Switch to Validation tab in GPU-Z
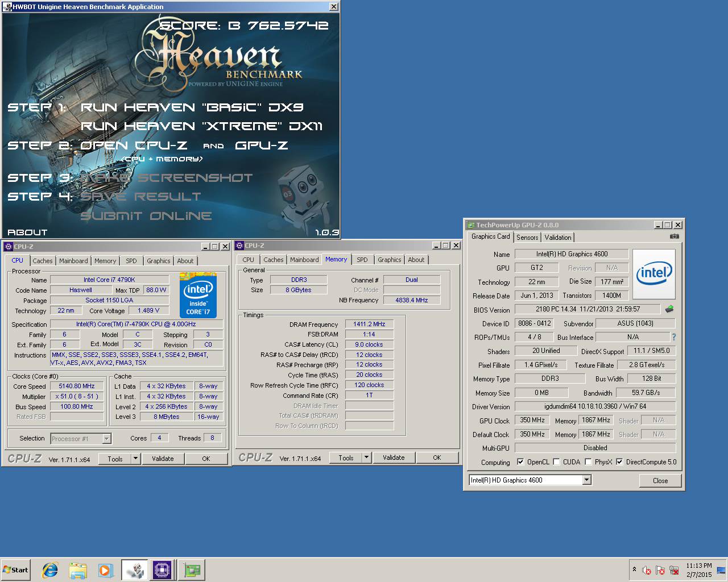 [x=557, y=238]
